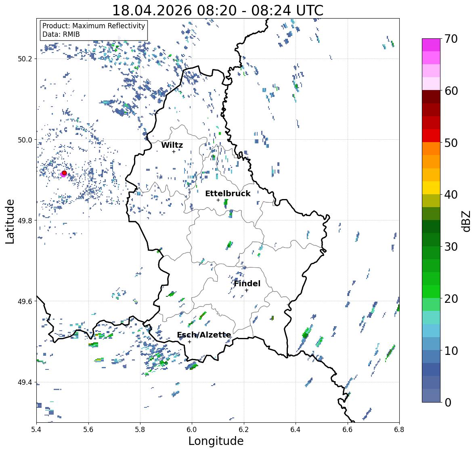Viewport: 476px width, 451px height.
Task: Click the Product Maximum Reflectivity info box
Action: [94, 30]
